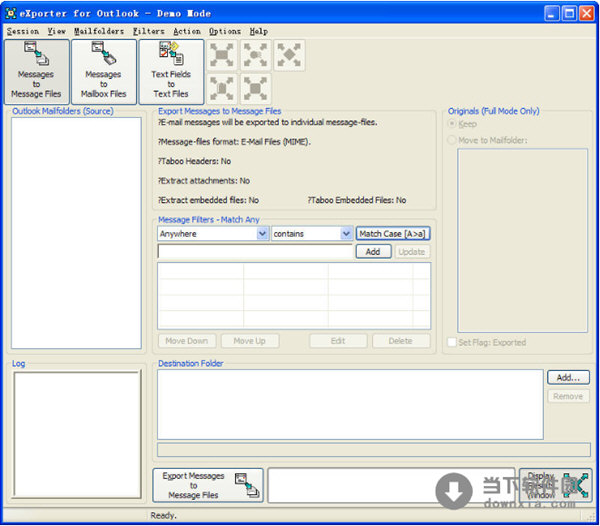
Task: Click the 'Extract attachments: No' text
Action: [204, 181]
